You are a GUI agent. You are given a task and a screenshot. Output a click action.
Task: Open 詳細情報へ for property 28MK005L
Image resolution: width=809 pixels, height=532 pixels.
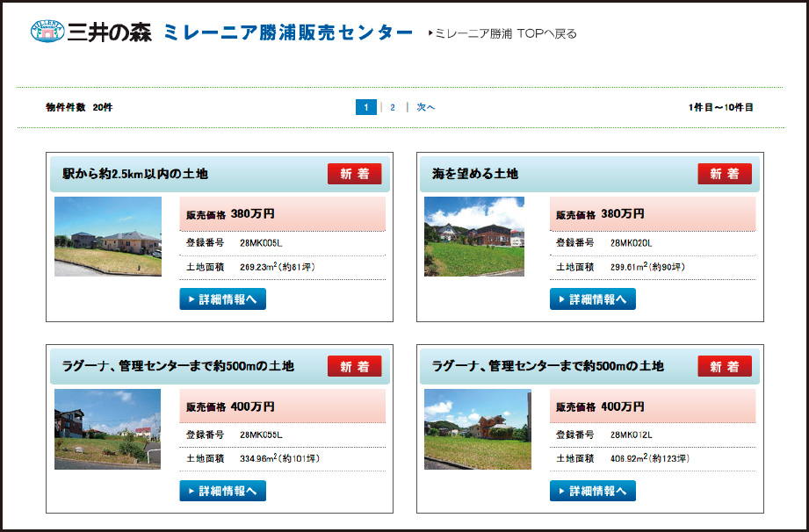click(222, 299)
